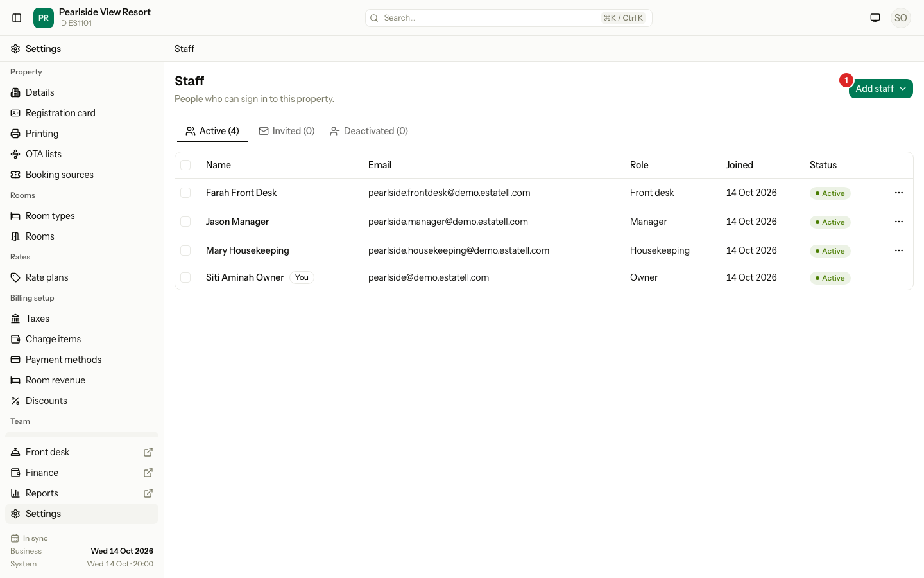This screenshot has height=578, width=924.
Task: Open the display monitor icon in header
Action: pyautogui.click(x=875, y=18)
